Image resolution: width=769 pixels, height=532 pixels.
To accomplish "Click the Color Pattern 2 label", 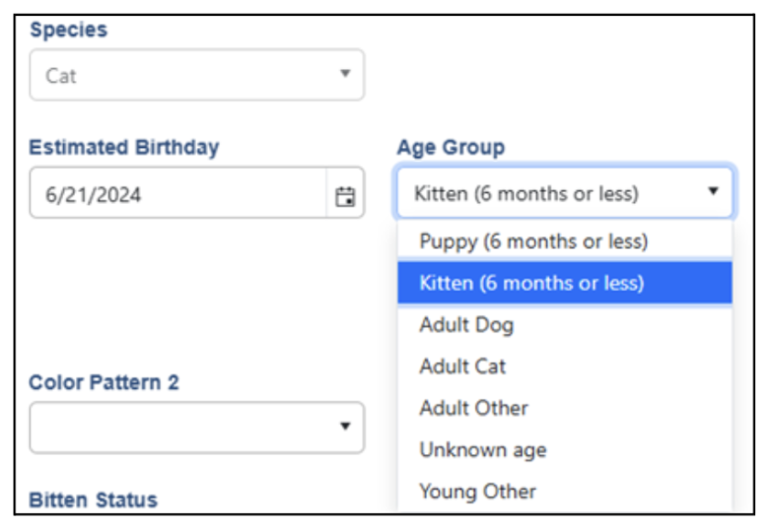I will tap(104, 382).
